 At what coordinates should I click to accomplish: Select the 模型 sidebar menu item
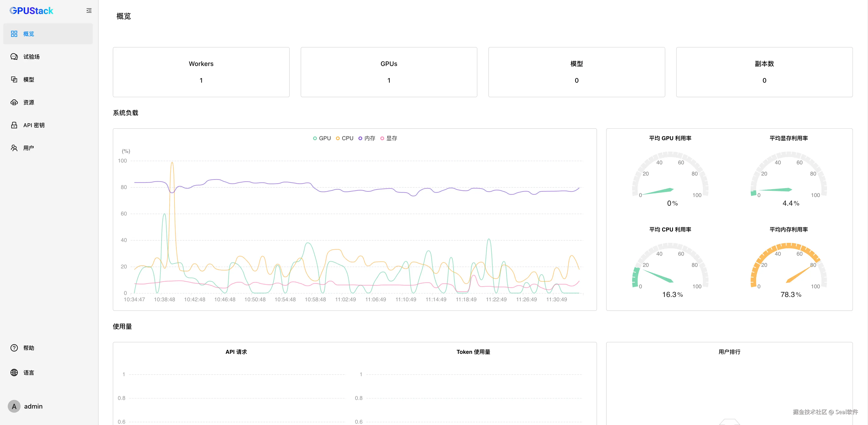(29, 79)
